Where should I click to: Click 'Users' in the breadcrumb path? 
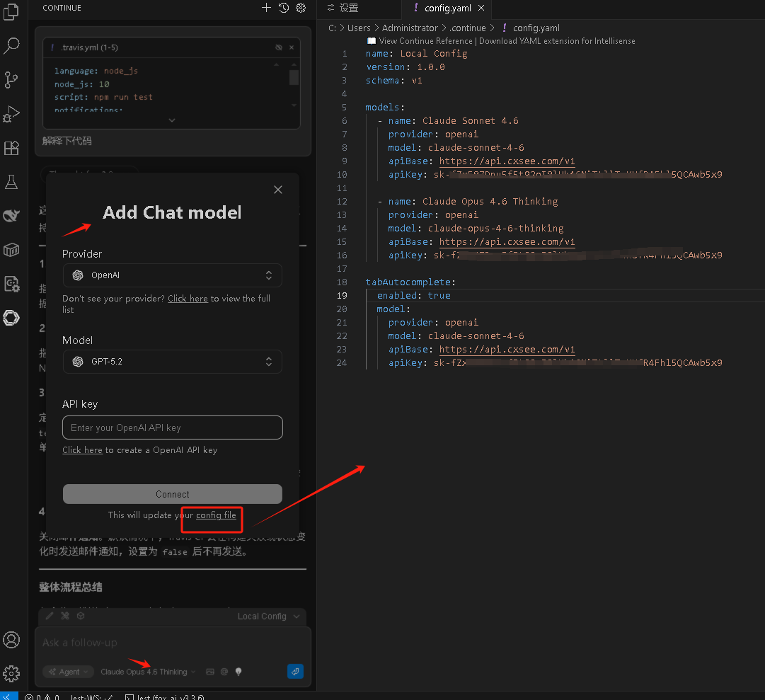click(x=359, y=28)
